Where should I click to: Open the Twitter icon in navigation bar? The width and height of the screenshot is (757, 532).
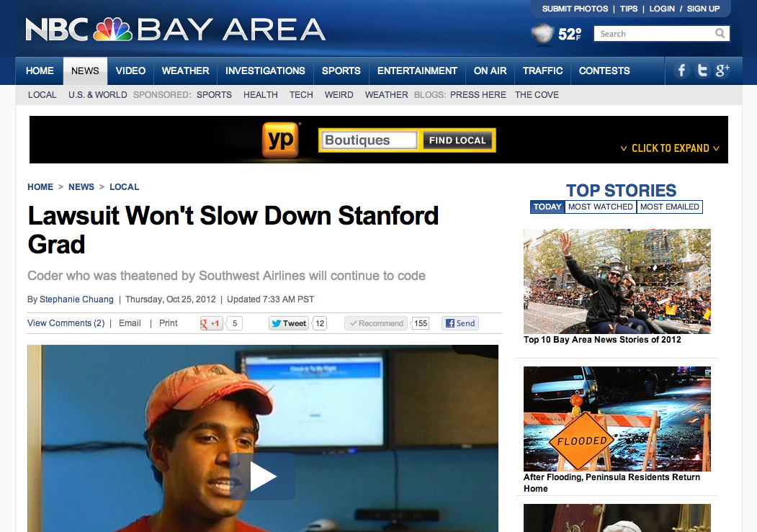tap(702, 71)
